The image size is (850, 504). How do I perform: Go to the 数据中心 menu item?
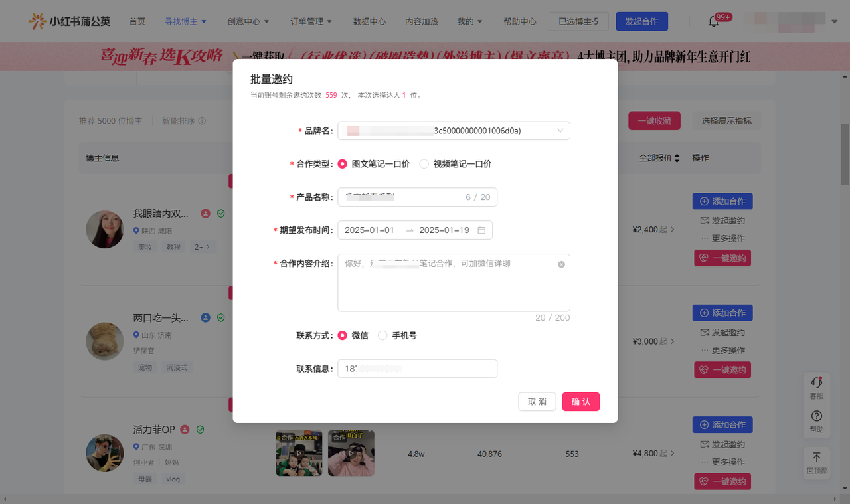[x=369, y=21]
